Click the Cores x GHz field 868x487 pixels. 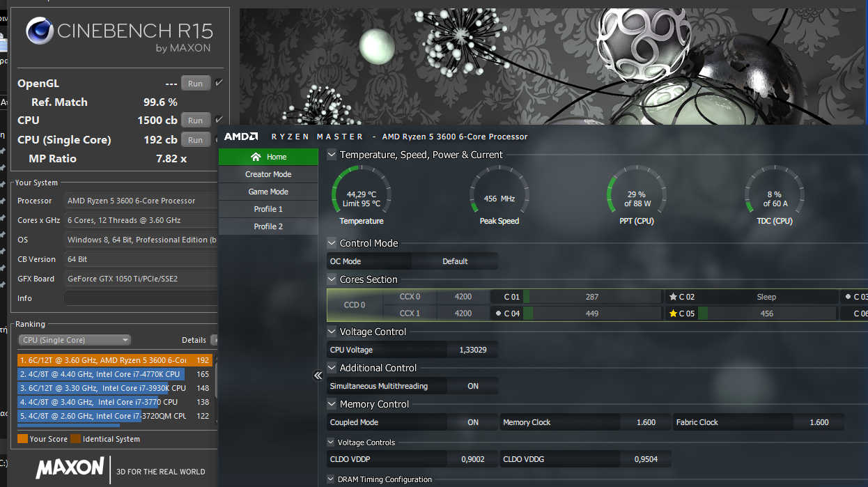click(x=141, y=220)
